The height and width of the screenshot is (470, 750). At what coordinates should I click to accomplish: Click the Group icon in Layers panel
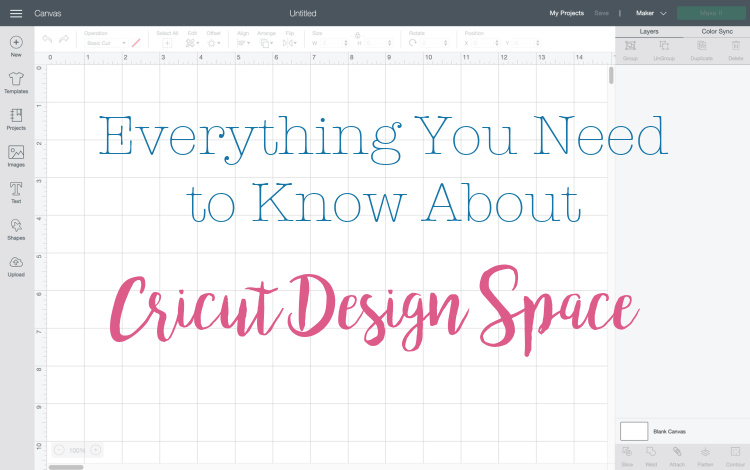[630, 46]
